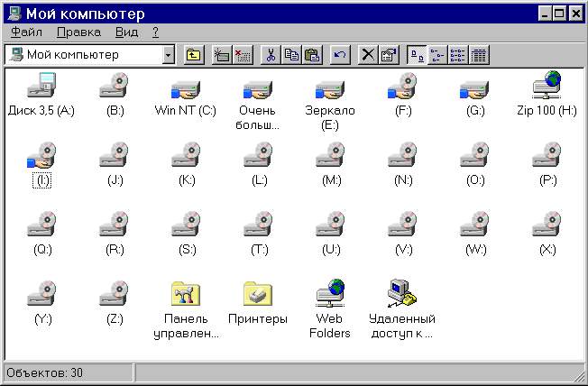Select the Панель управления folder
Viewport: 588px width, 386px height.
coord(185,295)
